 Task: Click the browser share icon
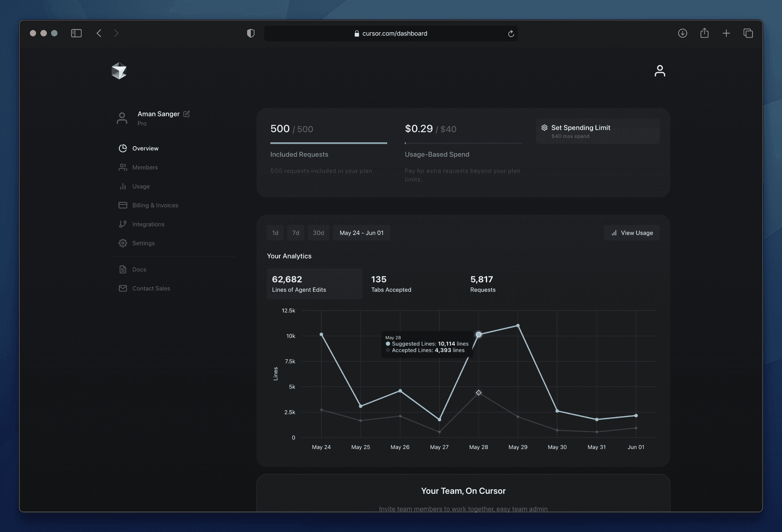[x=704, y=33]
